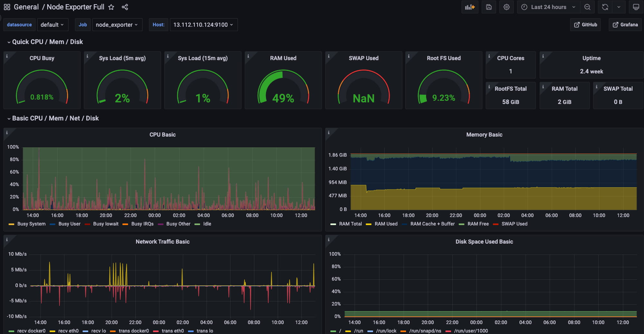This screenshot has height=334, width=644.
Task: Star the Node Exporter Full dashboard
Action: click(111, 7)
